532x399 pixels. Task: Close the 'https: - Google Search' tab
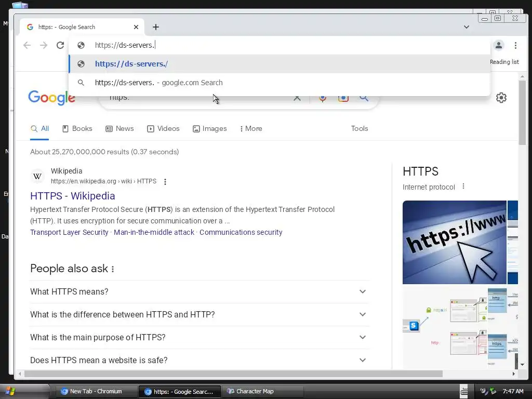[136, 27]
